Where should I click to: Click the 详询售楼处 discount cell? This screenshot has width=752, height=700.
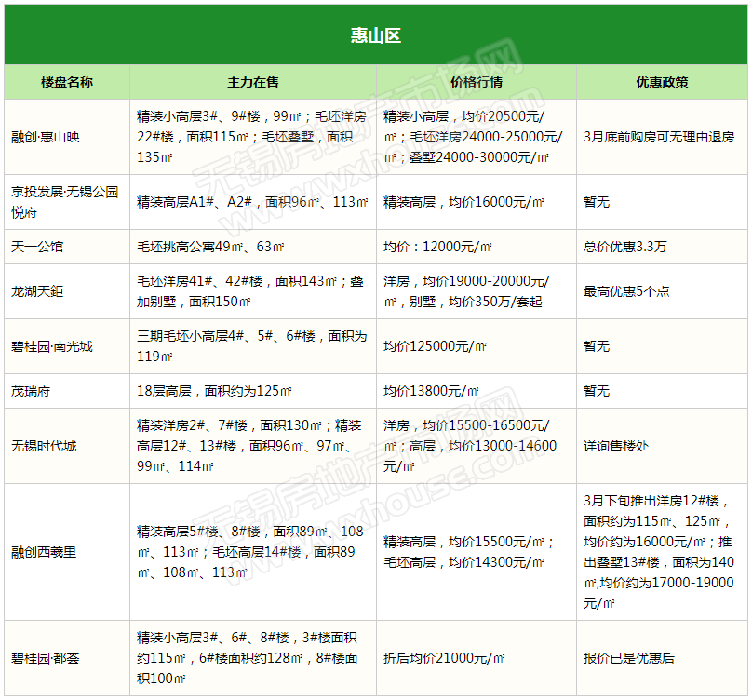coord(617,446)
